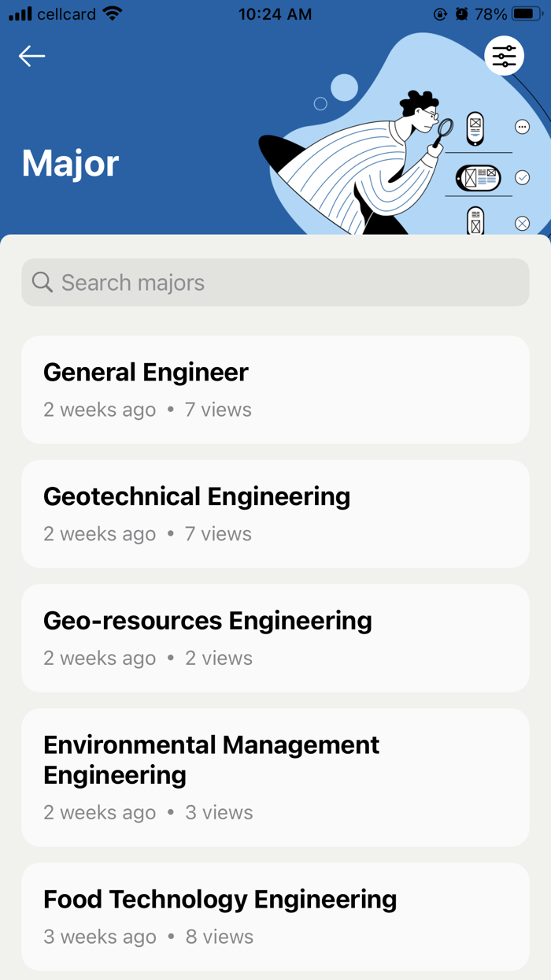Click the crossed-out circle in the illustration

(523, 223)
